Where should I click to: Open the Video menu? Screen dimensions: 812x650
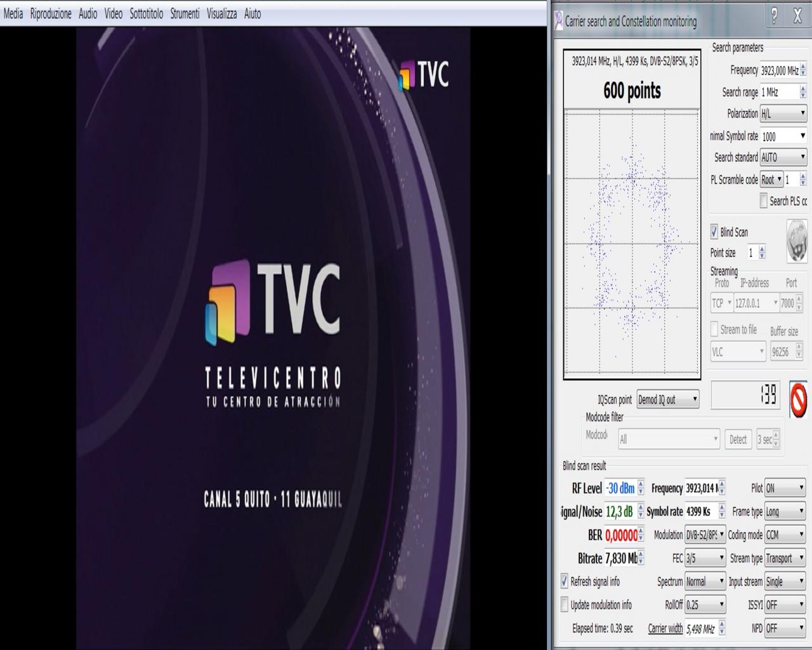pos(114,13)
